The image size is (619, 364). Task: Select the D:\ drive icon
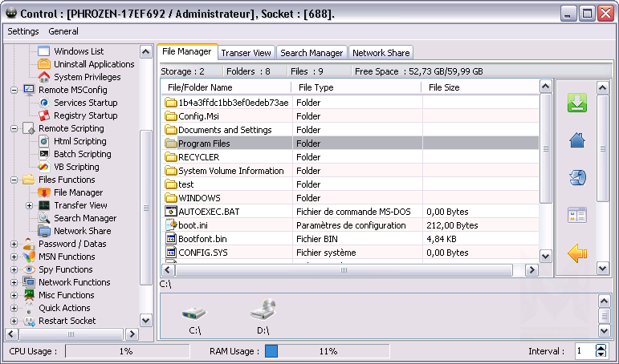(263, 317)
